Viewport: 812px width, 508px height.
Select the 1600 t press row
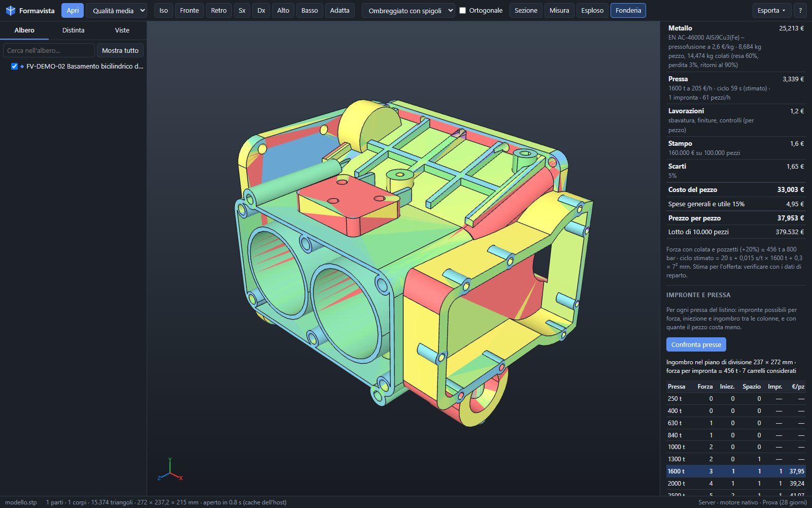tap(736, 471)
